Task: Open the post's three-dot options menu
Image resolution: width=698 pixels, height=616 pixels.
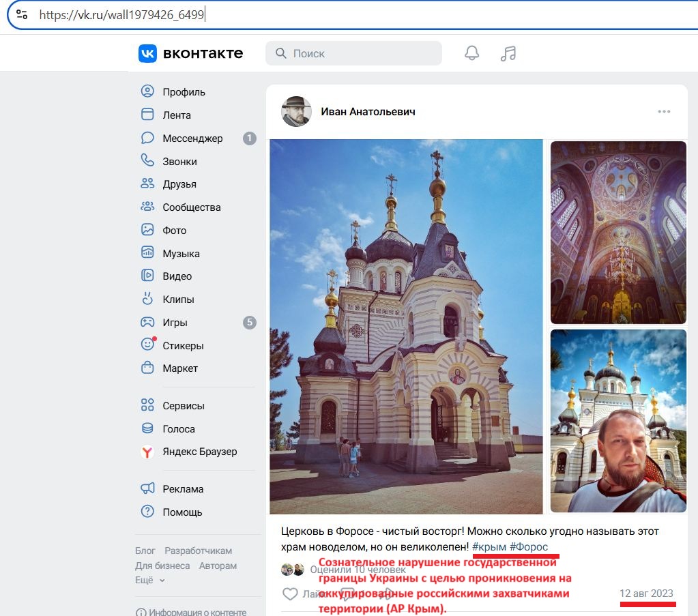Action: [664, 112]
